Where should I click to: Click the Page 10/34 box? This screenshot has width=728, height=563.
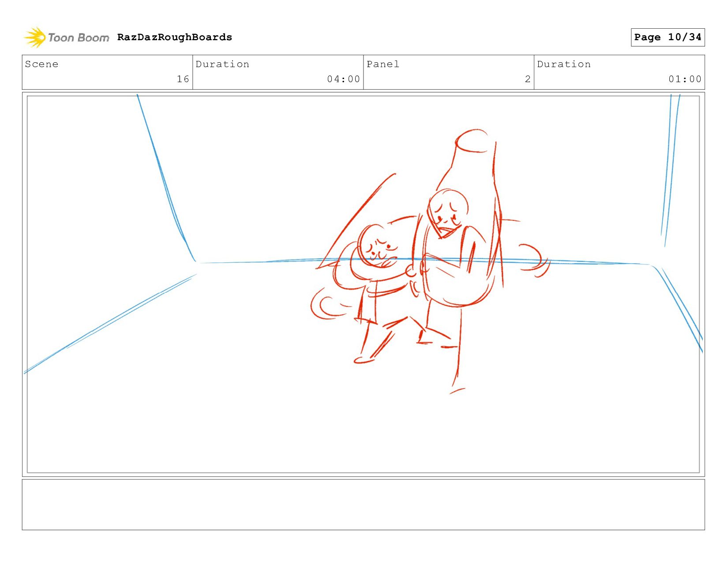[668, 37]
